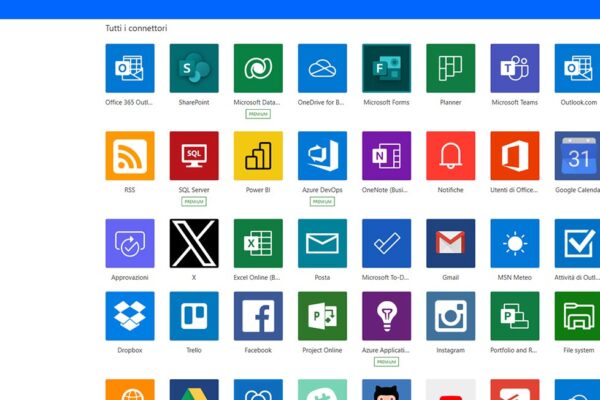Click the 'Dropbox' label text
This screenshot has height=400, width=600.
tap(130, 350)
